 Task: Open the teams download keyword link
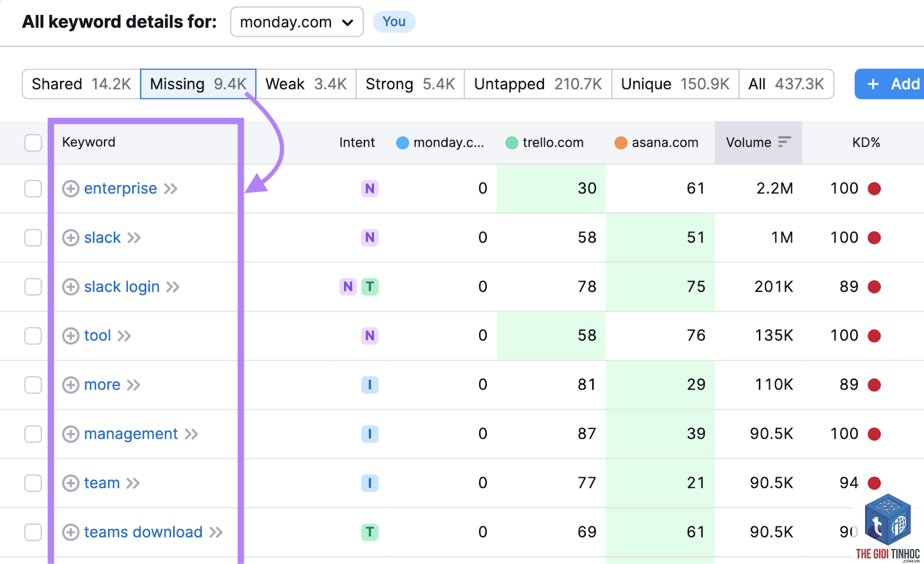(143, 532)
